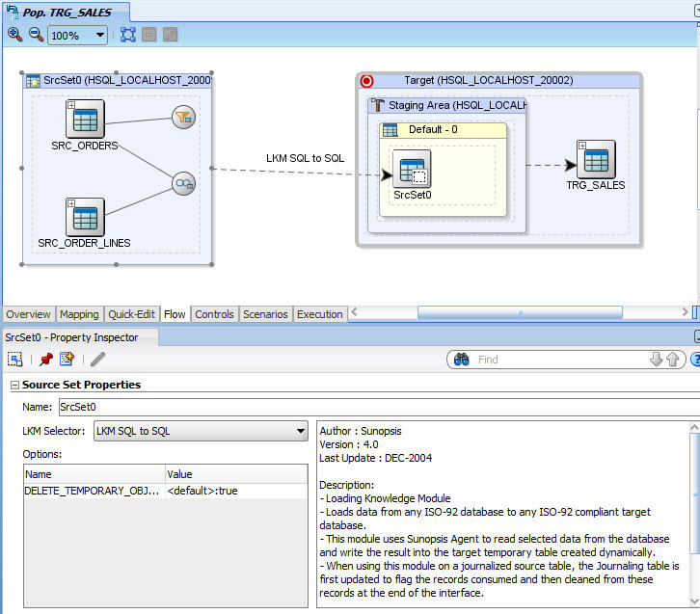
Task: Click the find next down arrow
Action: [x=656, y=360]
